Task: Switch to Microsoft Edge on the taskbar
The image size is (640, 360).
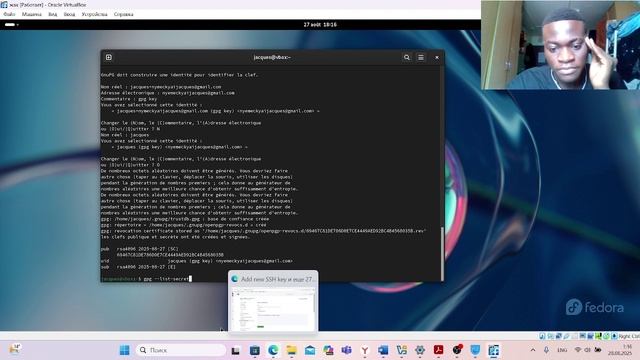Action: coord(273,350)
